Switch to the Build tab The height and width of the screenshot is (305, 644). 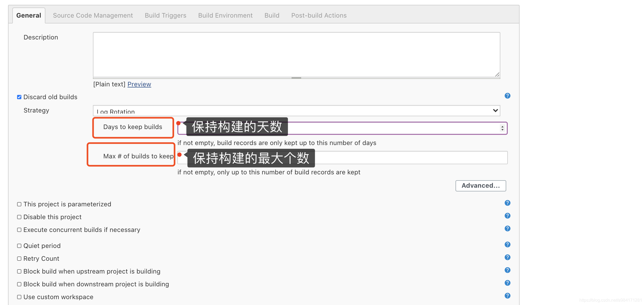pos(272,15)
